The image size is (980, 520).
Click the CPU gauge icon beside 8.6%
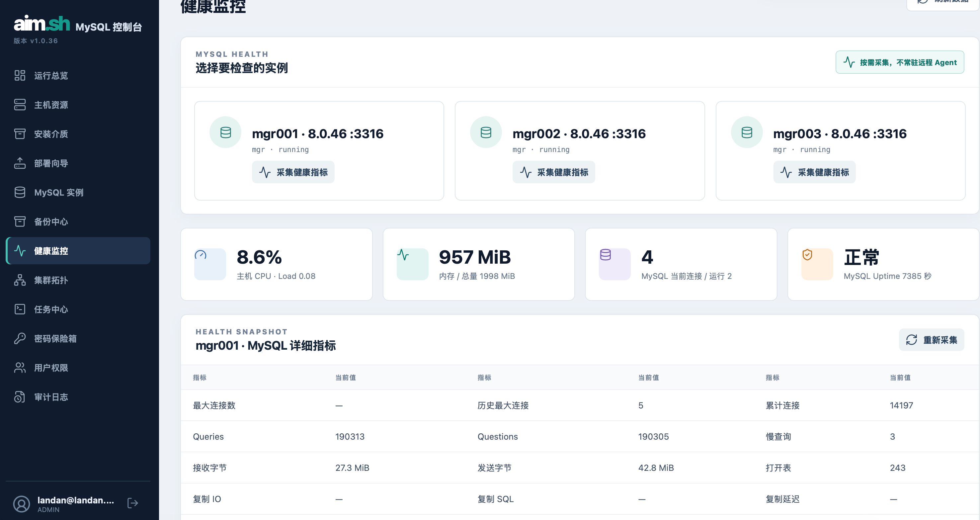pyautogui.click(x=201, y=255)
